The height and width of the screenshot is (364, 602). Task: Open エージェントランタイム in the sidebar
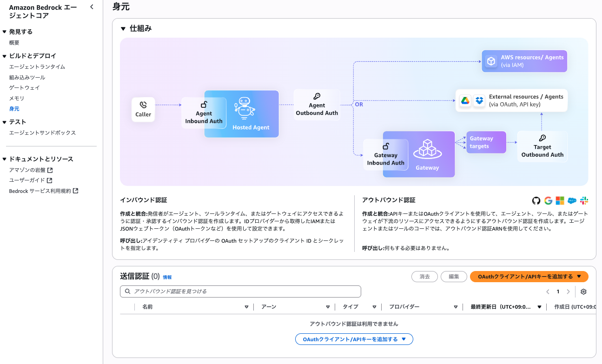[x=37, y=66]
